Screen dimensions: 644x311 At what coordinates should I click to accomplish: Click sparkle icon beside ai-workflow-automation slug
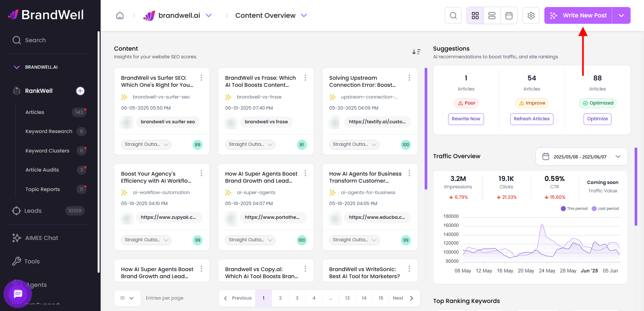tap(124, 193)
